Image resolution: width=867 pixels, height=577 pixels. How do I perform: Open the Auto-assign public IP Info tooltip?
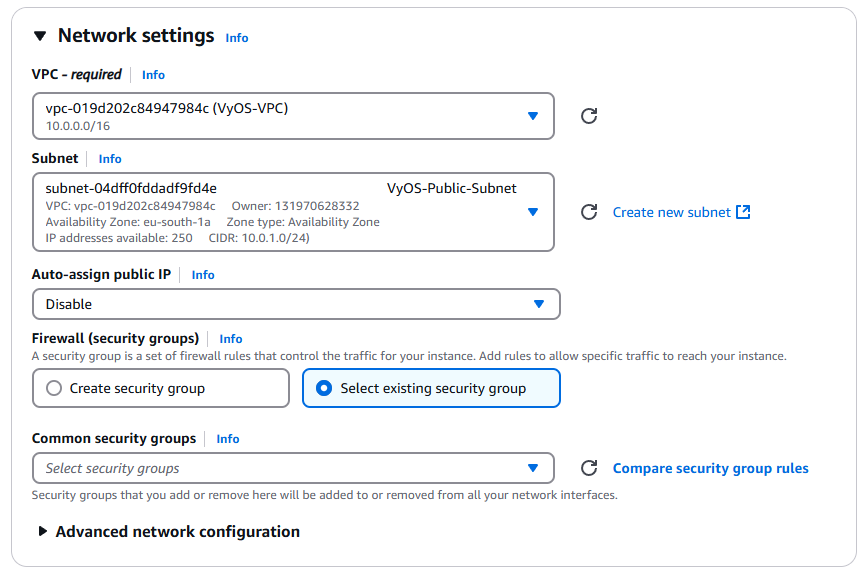pos(203,274)
